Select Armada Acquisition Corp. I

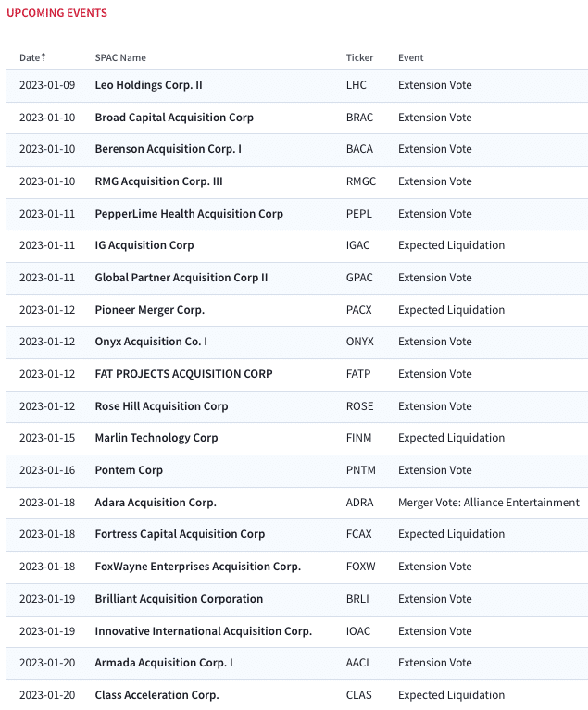point(164,663)
